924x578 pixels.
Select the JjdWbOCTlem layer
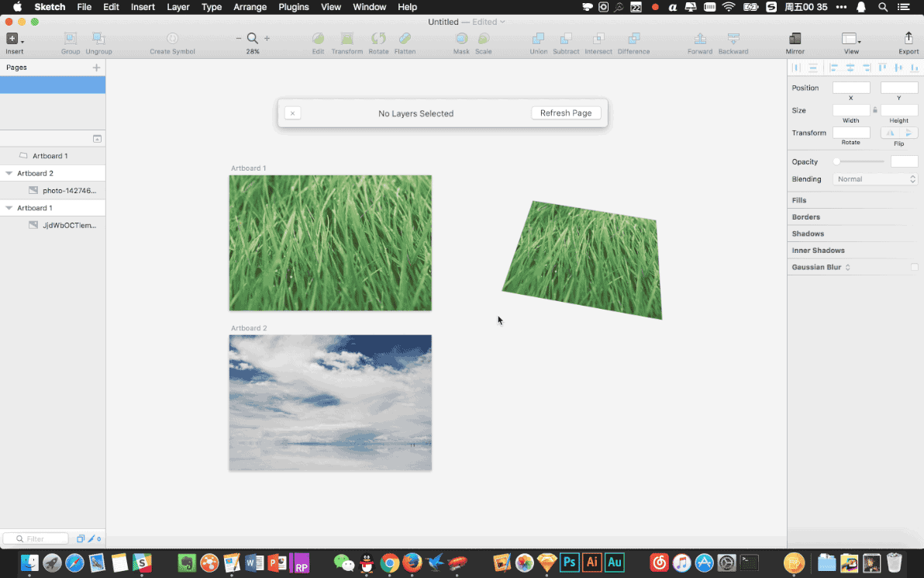tap(53, 225)
